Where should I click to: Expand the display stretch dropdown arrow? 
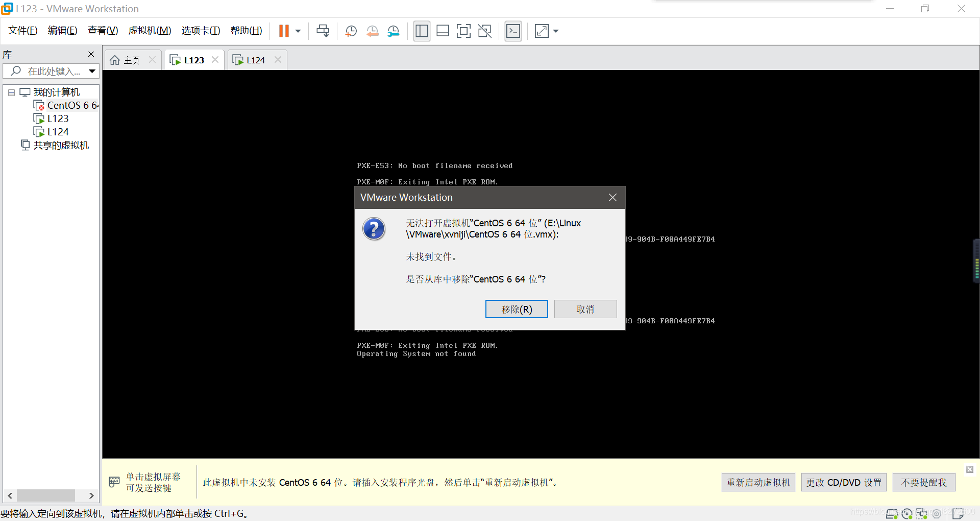click(x=556, y=31)
